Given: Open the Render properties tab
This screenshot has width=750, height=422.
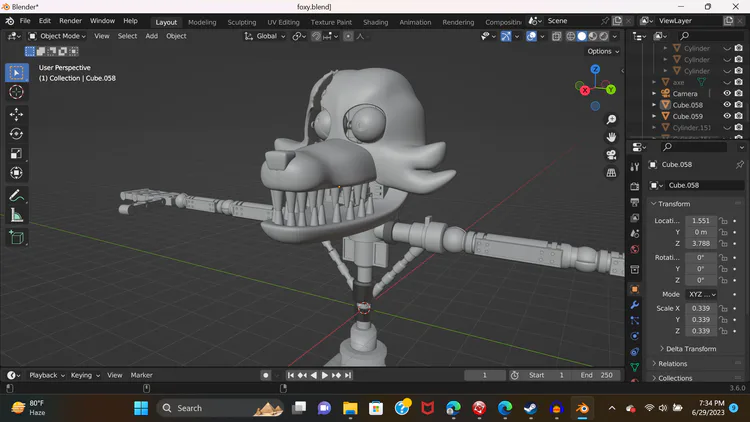Looking at the screenshot, I should [x=635, y=186].
